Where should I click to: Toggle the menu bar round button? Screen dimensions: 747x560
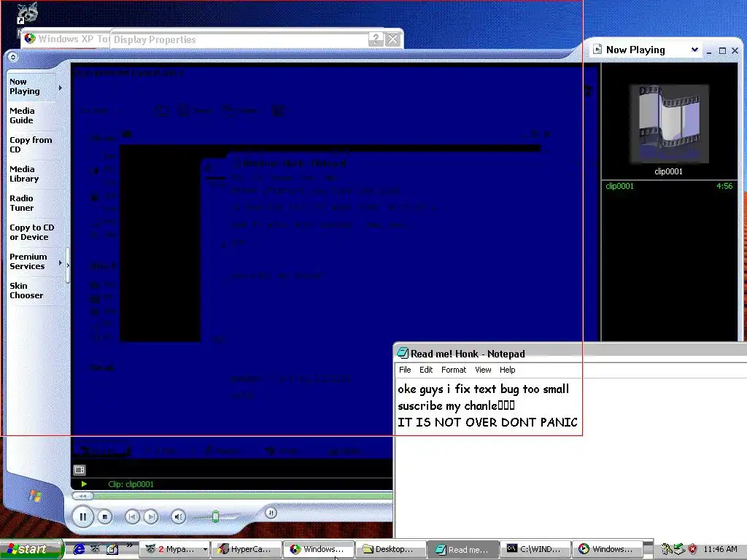[x=13, y=57]
